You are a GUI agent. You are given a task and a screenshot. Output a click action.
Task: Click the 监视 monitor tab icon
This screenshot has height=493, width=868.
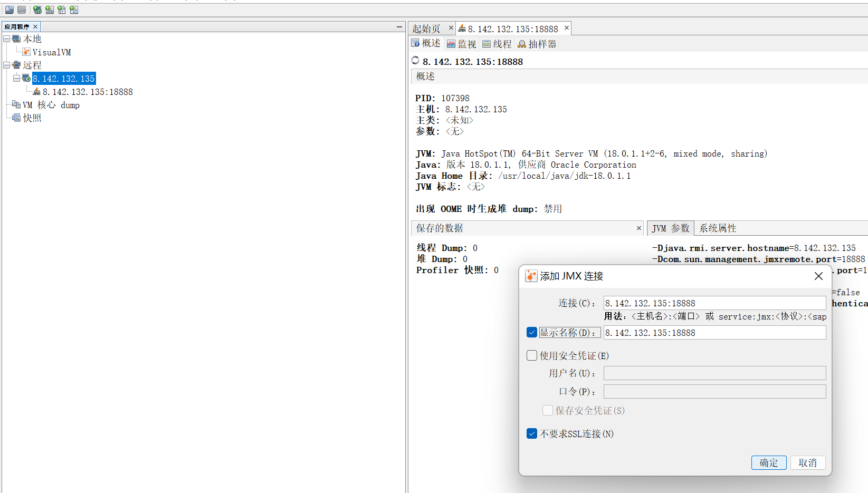coord(451,44)
